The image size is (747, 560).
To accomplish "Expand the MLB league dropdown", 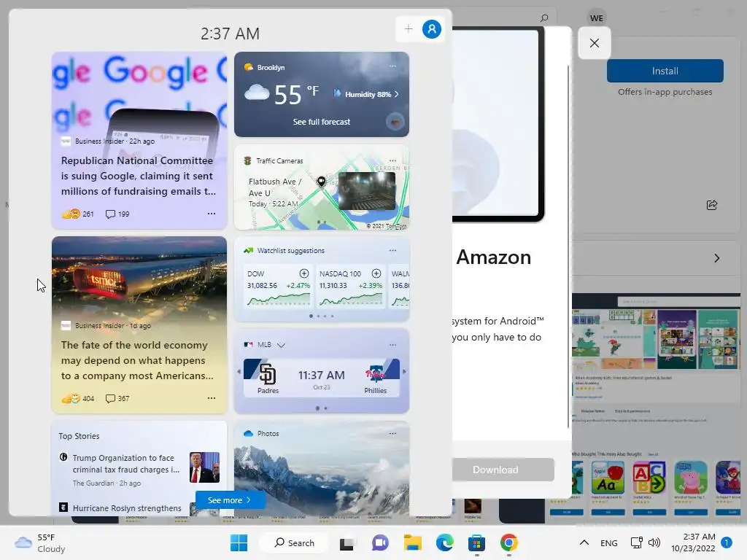I will pos(281,345).
